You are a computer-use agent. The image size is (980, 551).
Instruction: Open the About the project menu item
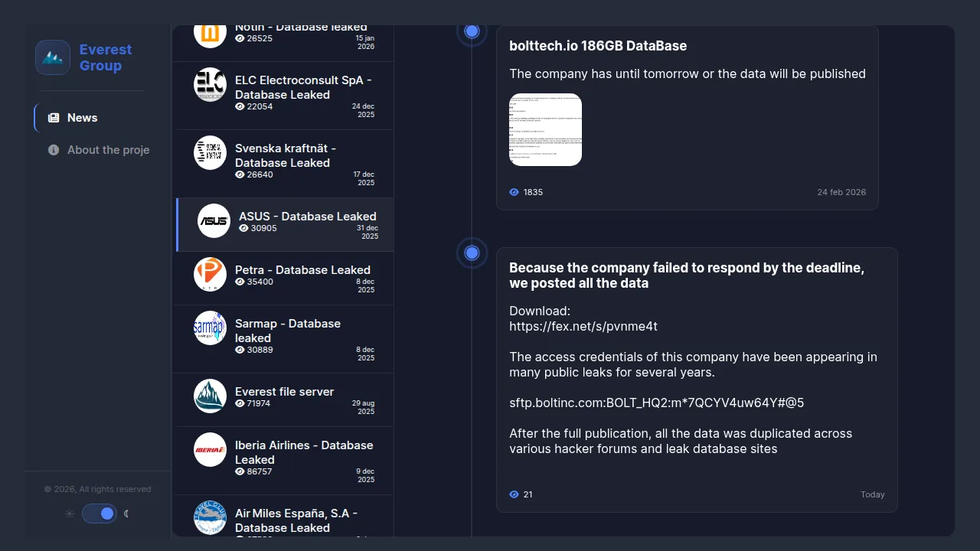tap(108, 150)
